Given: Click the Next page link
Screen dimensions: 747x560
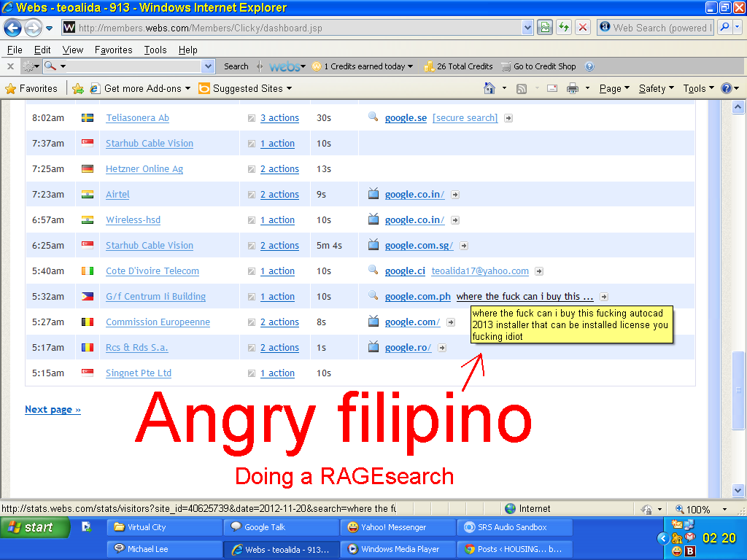Looking at the screenshot, I should 53,410.
